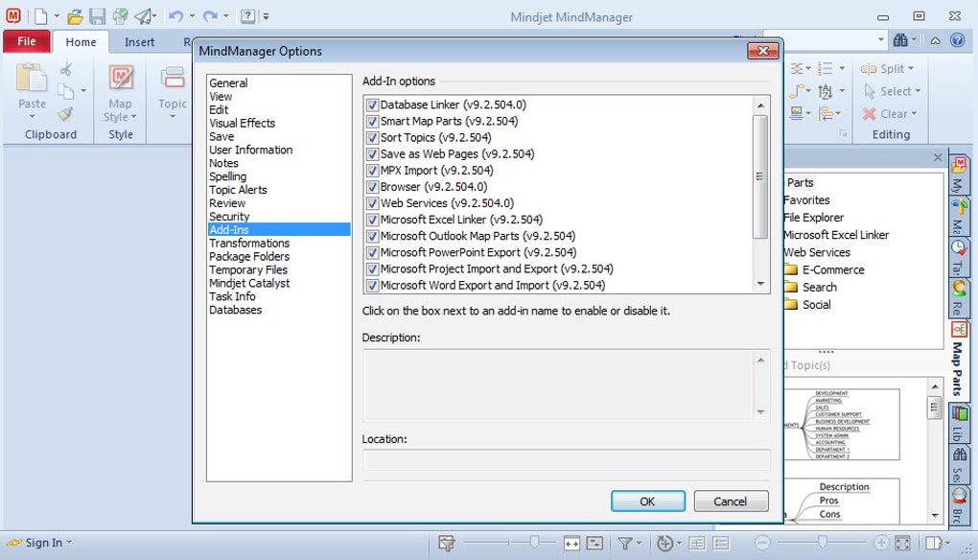Open the Topic dropdown arrow
The height and width of the screenshot is (560, 978).
click(173, 117)
